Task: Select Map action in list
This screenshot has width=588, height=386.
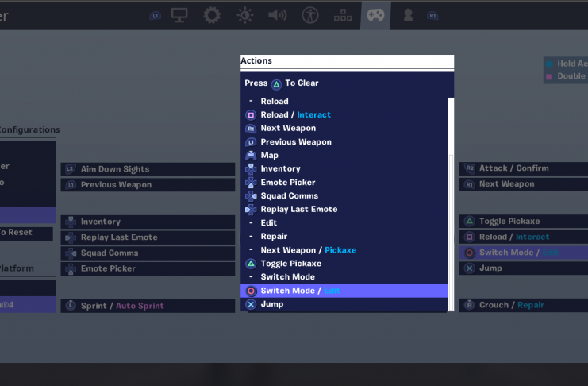Action: coord(344,156)
